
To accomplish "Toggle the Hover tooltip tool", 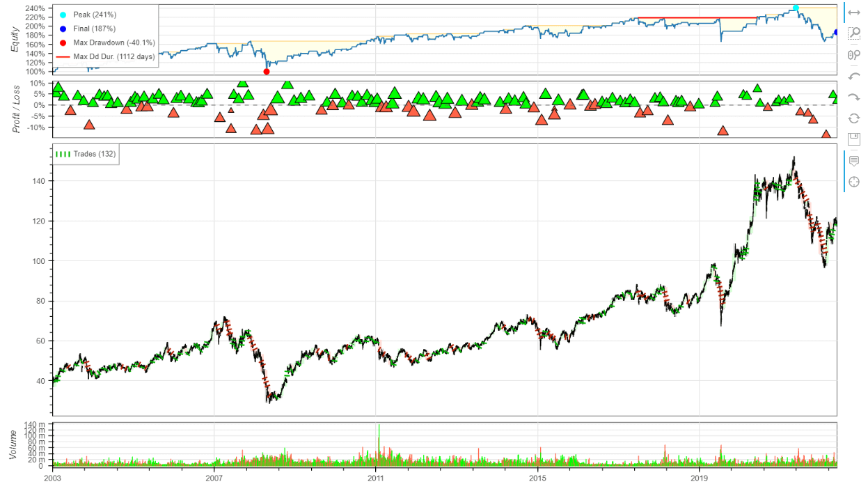I will (854, 161).
